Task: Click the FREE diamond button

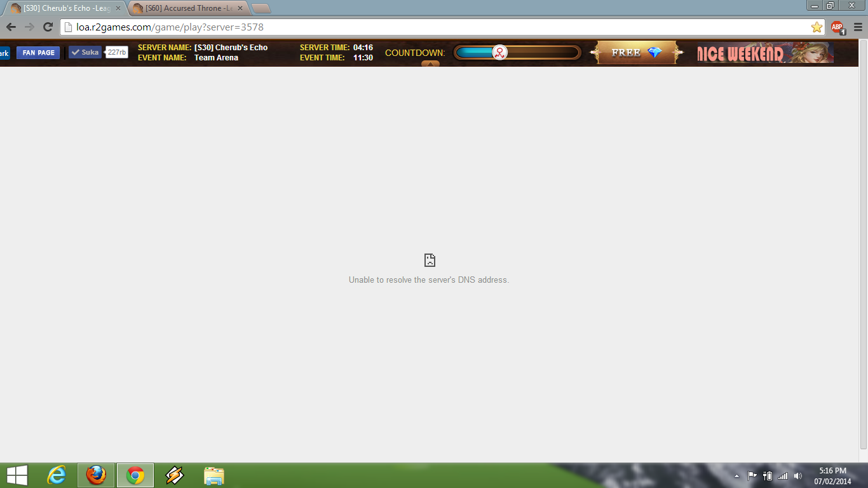Action: coord(636,53)
